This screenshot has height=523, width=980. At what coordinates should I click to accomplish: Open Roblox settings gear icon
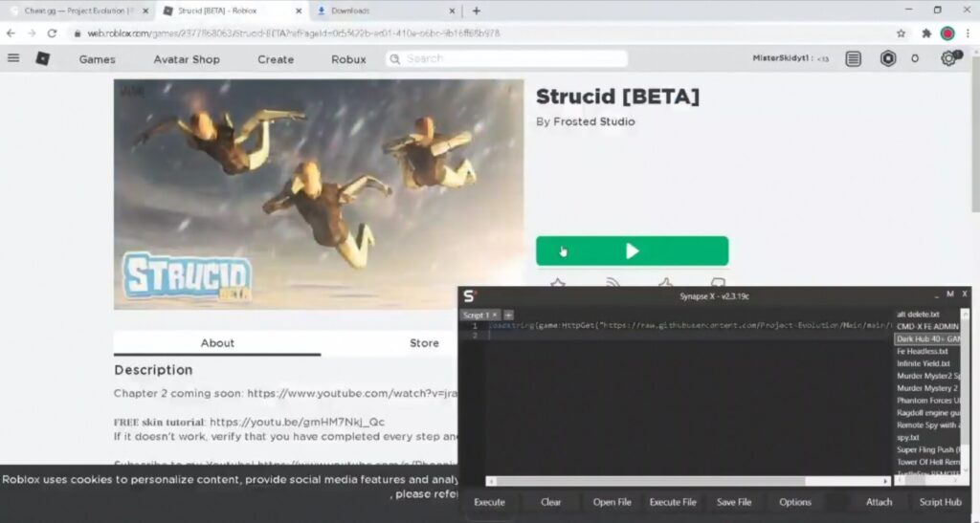coord(948,58)
